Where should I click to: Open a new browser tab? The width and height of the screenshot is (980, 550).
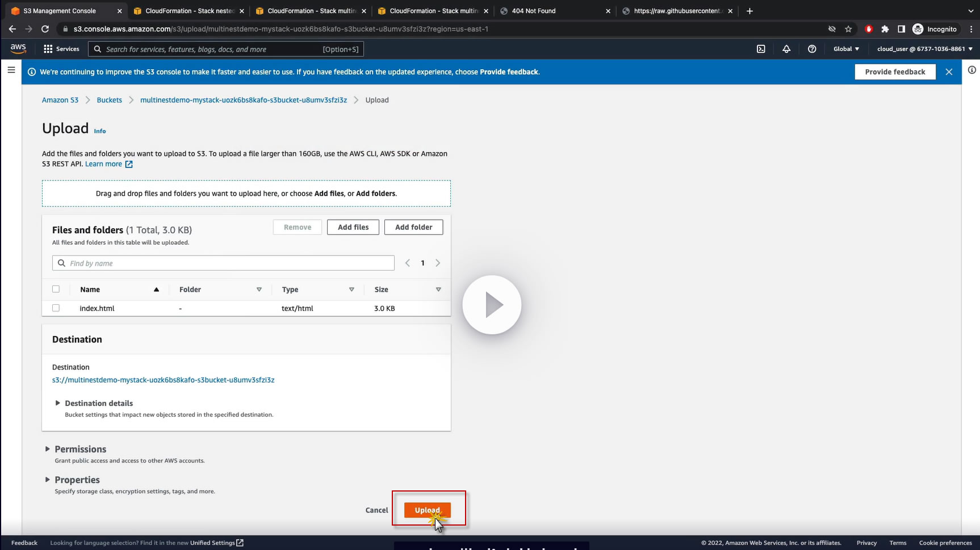(x=749, y=11)
